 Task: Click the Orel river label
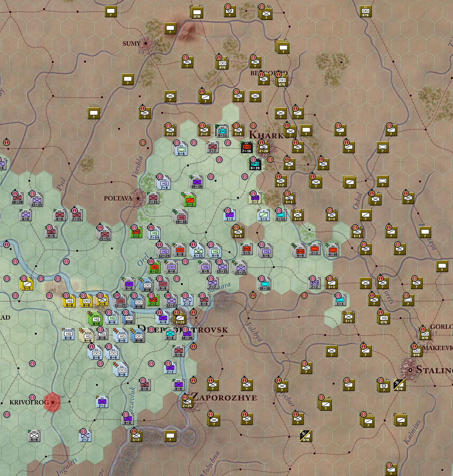click(143, 259)
